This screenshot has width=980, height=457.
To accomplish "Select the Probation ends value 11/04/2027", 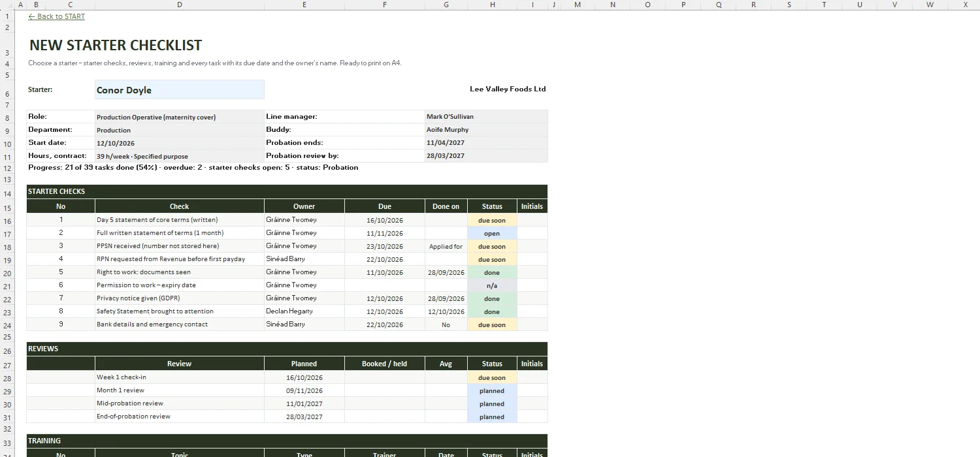I will point(487,142).
